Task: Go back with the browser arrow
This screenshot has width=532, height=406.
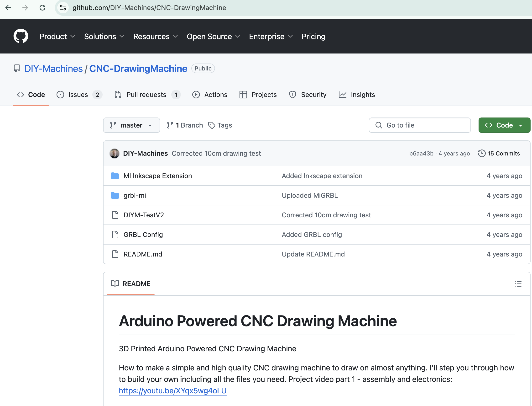Action: [8, 8]
